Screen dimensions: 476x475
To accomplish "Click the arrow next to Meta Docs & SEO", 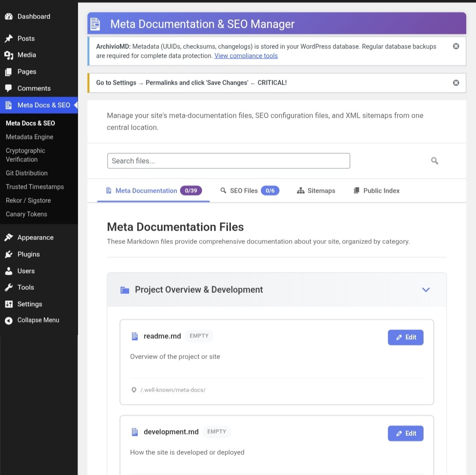I will pos(75,105).
